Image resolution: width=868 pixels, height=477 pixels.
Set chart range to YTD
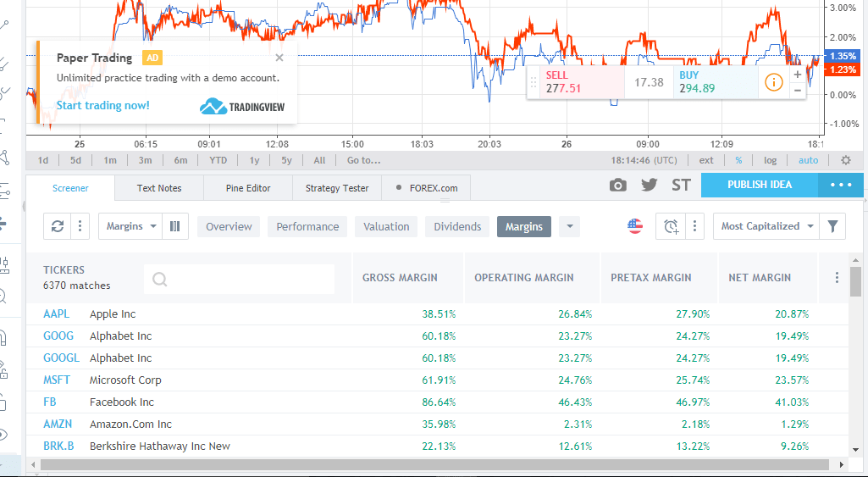tap(218, 160)
